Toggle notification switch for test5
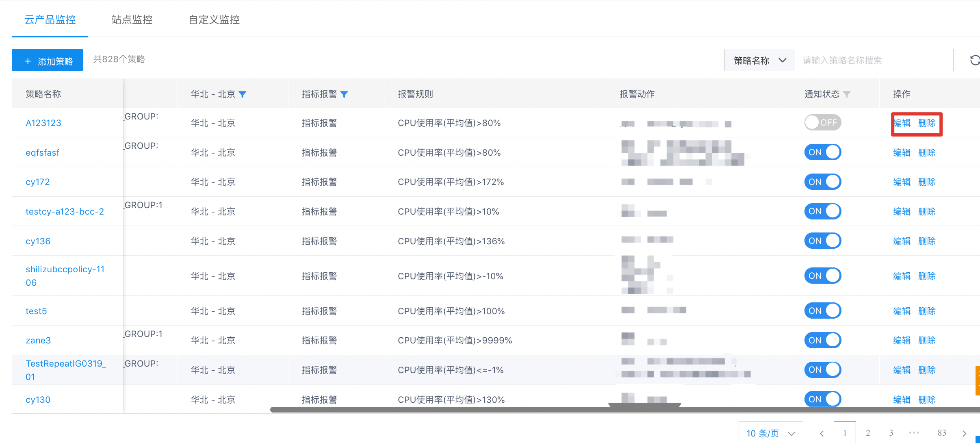Viewport: 980px width, 443px height. 823,311
